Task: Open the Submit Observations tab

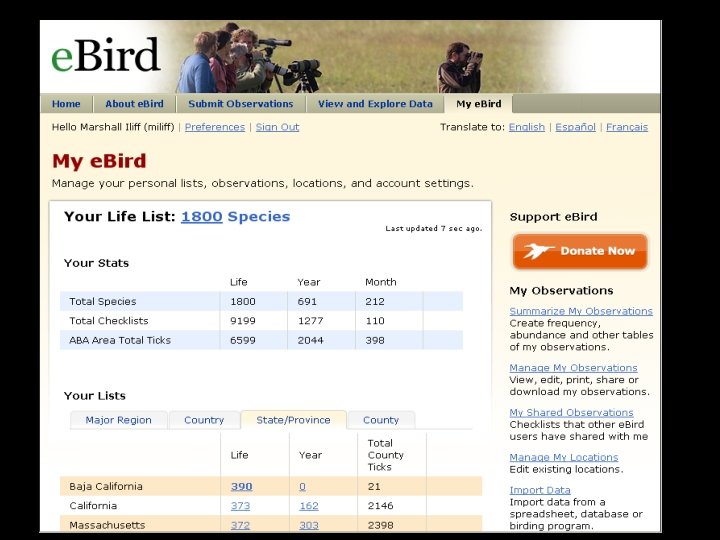Action: 241,104
